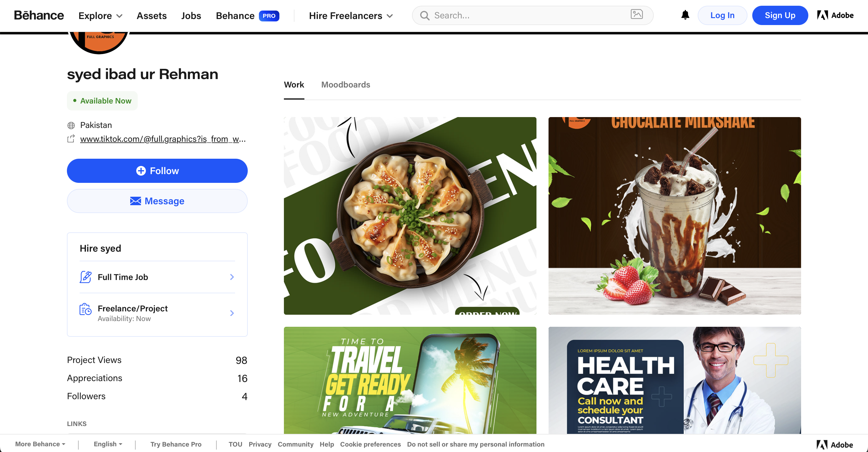The height and width of the screenshot is (452, 868).
Task: Click the Behance logo
Action: 39,15
